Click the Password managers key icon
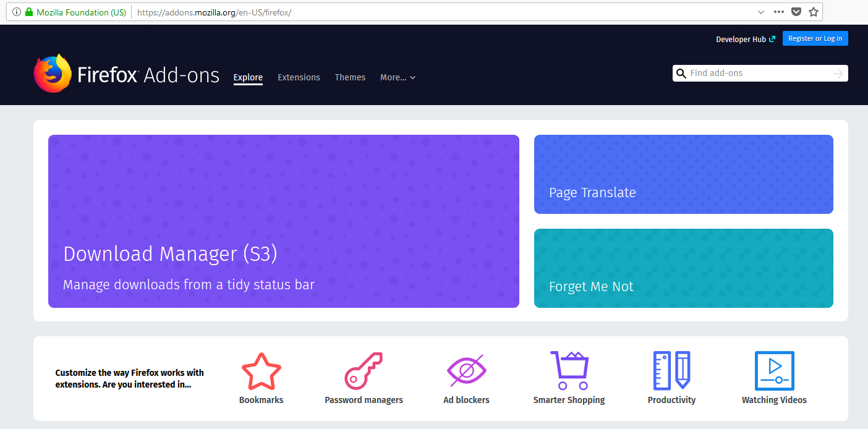The image size is (868, 429). 364,371
